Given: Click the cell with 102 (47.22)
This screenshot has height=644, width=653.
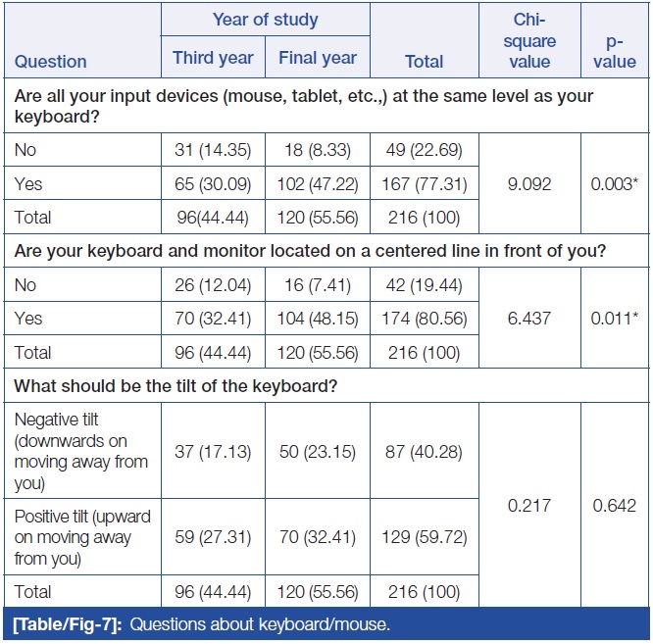Looking at the screenshot, I should tap(318, 183).
